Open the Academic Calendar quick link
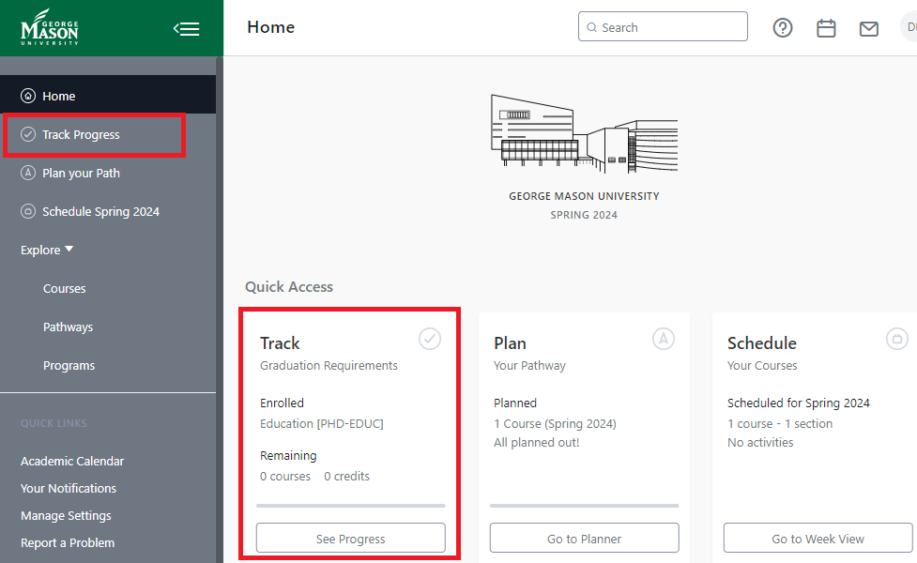The width and height of the screenshot is (917, 563). (72, 461)
